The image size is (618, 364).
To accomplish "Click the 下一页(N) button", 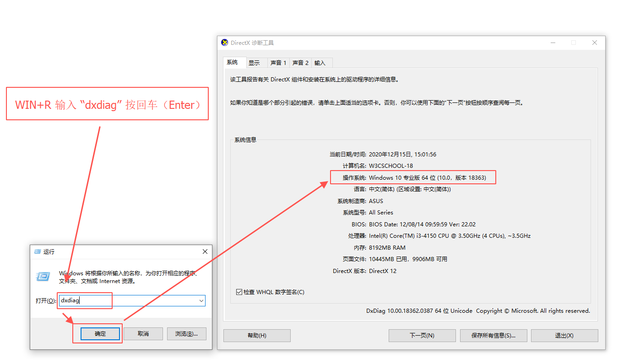I will coord(422,335).
